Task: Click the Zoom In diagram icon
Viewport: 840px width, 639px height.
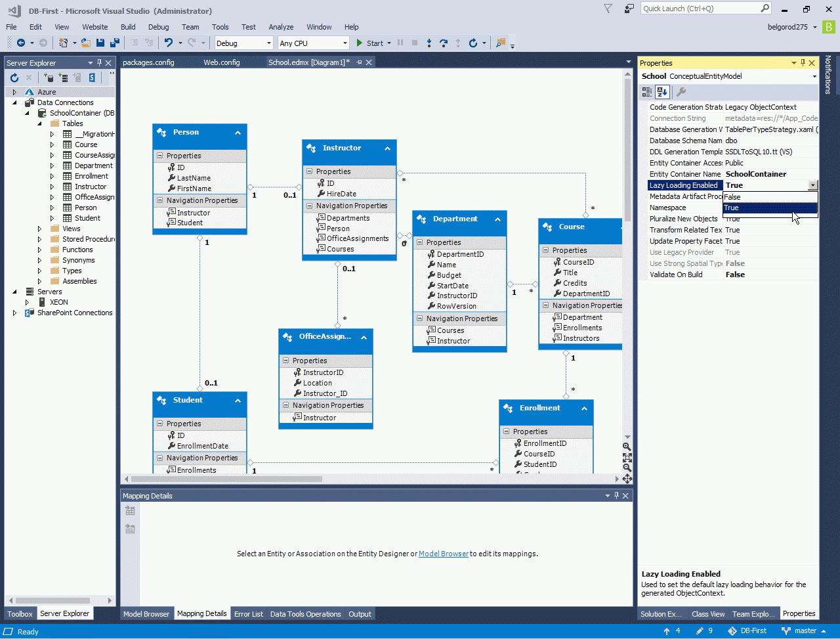Action: click(627, 447)
